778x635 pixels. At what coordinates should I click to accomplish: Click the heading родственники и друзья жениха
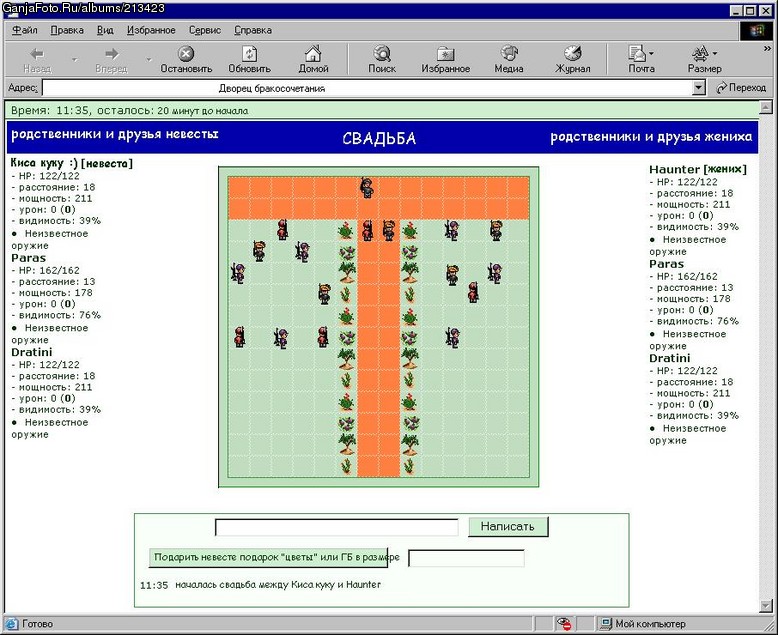651,137
